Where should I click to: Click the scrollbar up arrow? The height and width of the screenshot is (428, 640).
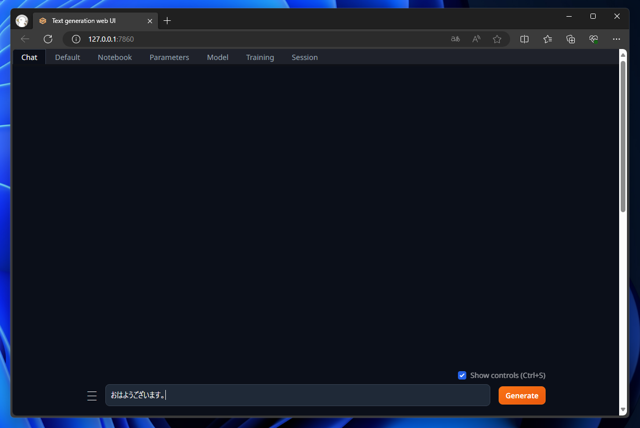(x=623, y=55)
